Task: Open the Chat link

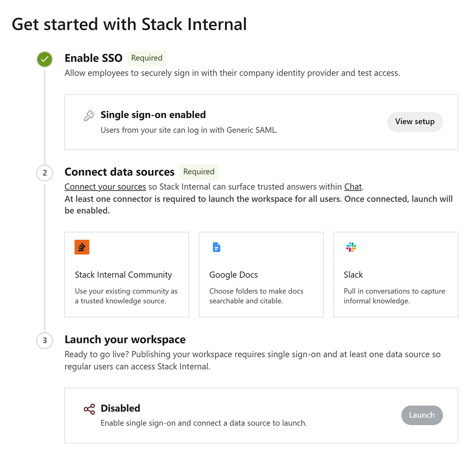Action: pos(353,187)
